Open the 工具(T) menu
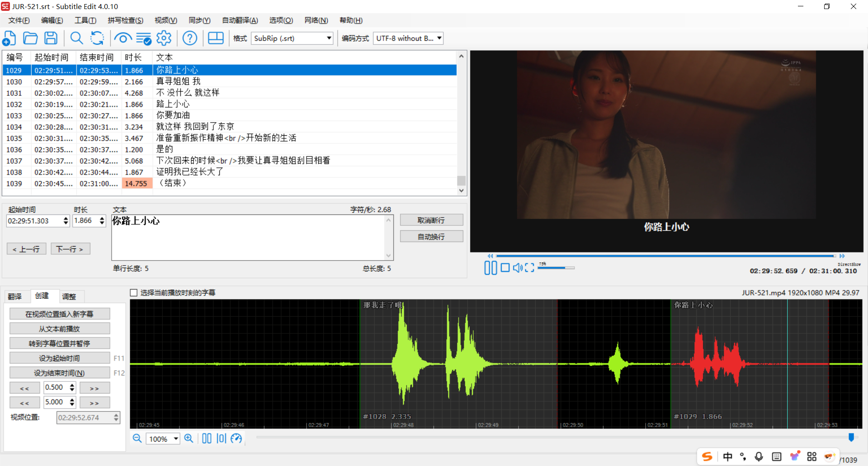 (x=85, y=20)
